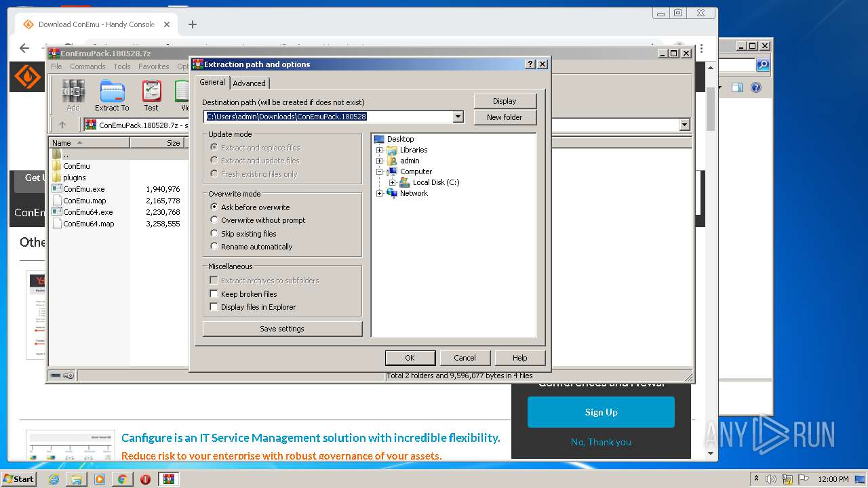
Task: Open the Tools menu in WinRAR
Action: (x=122, y=66)
